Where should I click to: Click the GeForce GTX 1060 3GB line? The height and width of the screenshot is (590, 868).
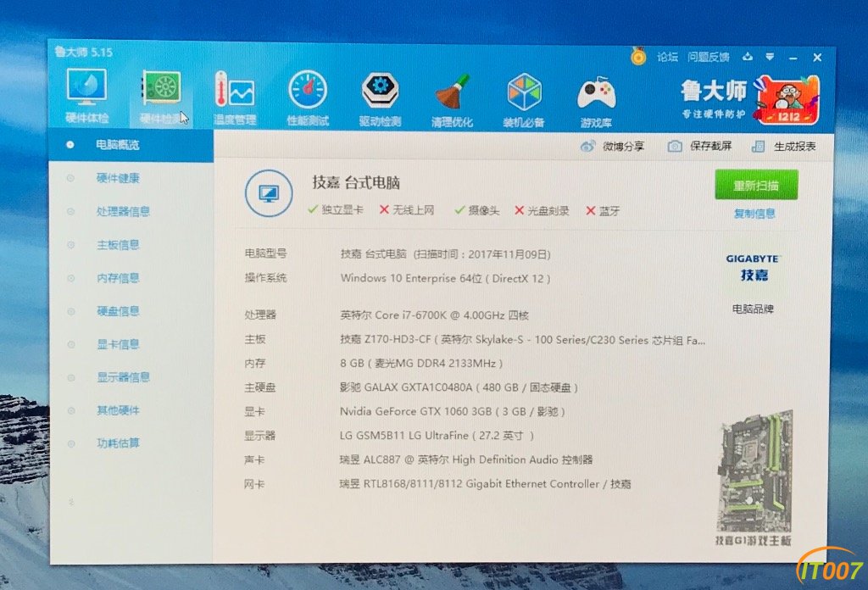click(453, 412)
